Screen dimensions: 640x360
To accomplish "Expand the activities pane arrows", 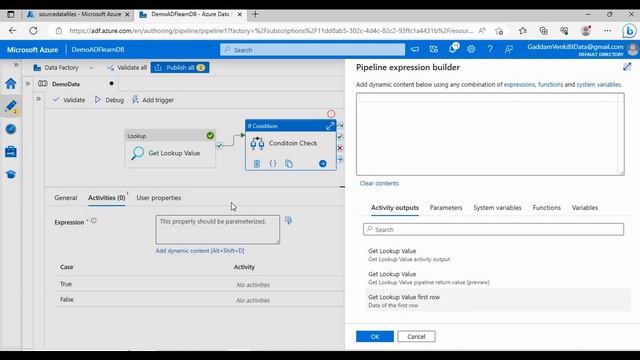I will (x=38, y=99).
